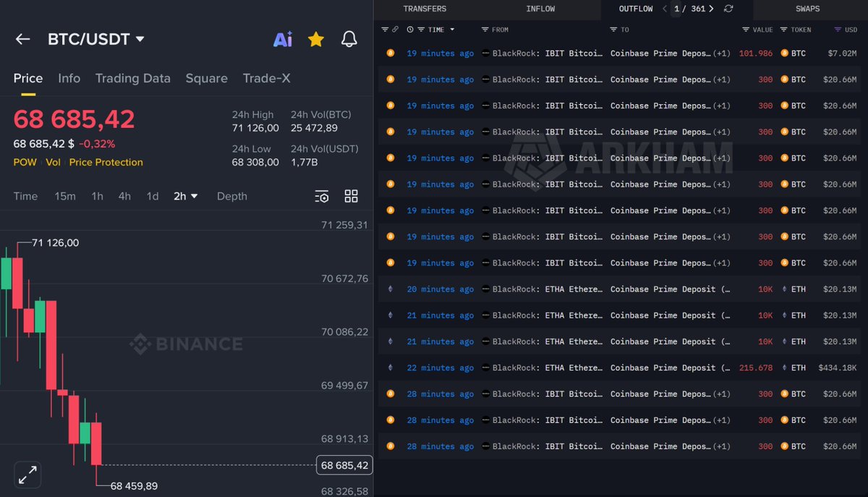Click the 68 459,89 low label on the chart
This screenshot has height=497, width=868.
tap(134, 486)
